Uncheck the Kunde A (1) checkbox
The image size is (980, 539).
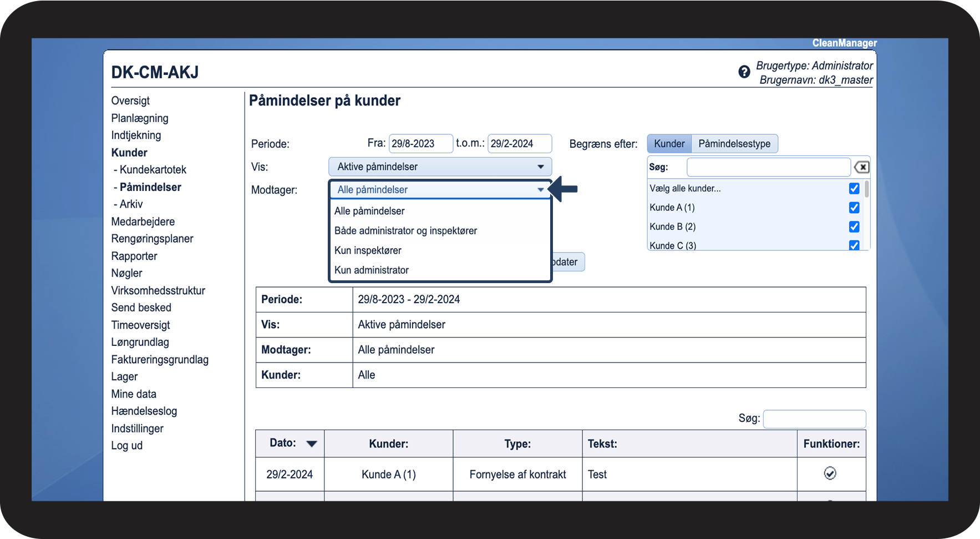pos(854,208)
